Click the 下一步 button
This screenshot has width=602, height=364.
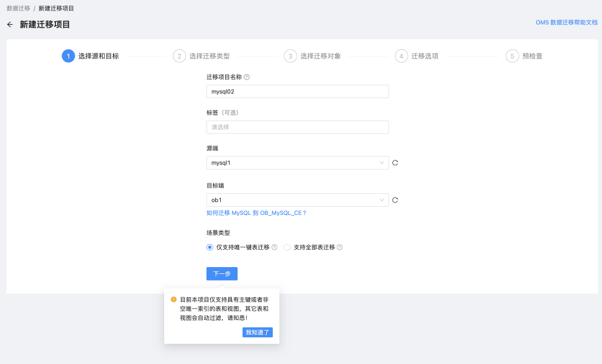pyautogui.click(x=222, y=274)
